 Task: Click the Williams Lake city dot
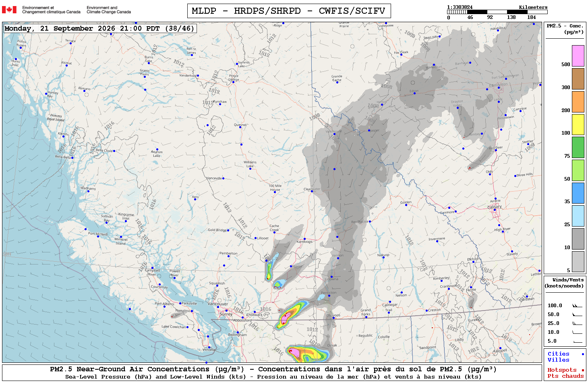click(250, 169)
